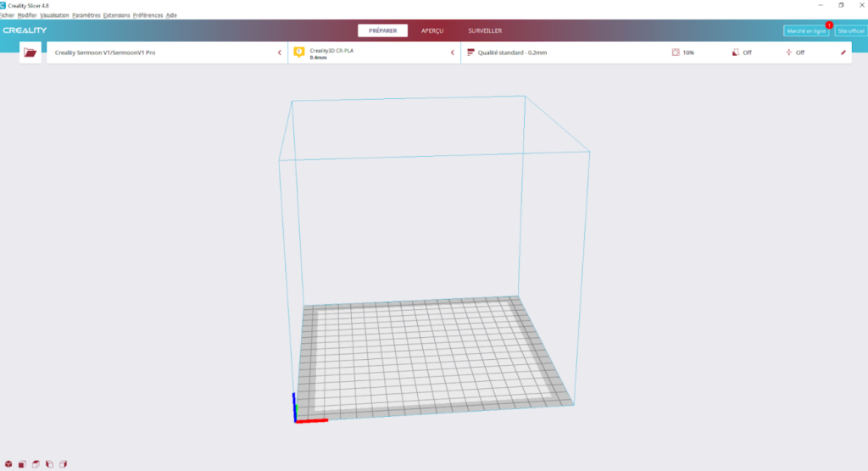
Task: Open the Paramètres menu
Action: (x=86, y=15)
